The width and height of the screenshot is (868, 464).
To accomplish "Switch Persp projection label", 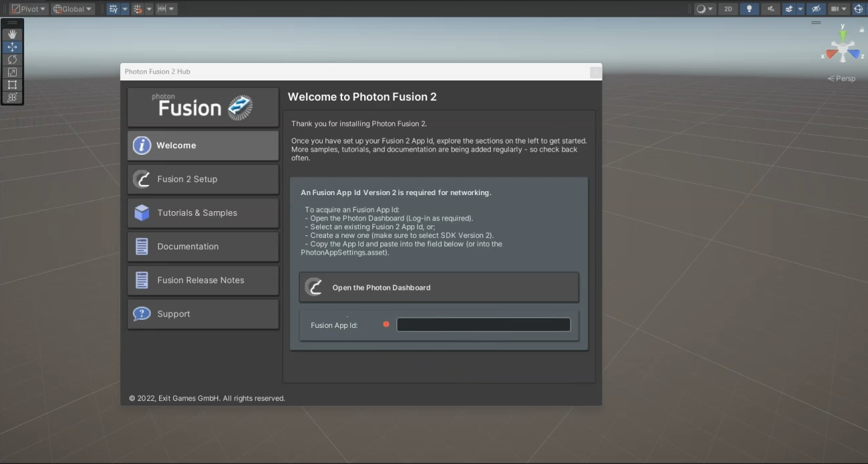I will coord(842,78).
